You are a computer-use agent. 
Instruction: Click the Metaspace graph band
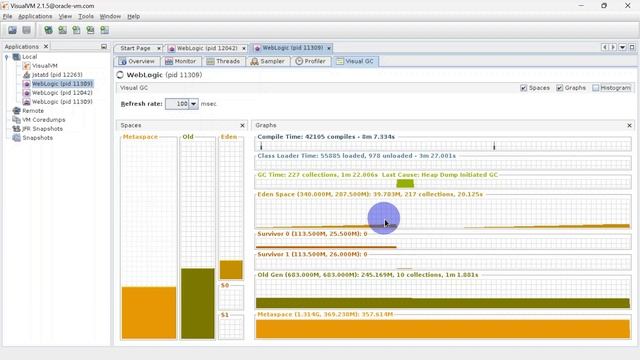pos(443,329)
